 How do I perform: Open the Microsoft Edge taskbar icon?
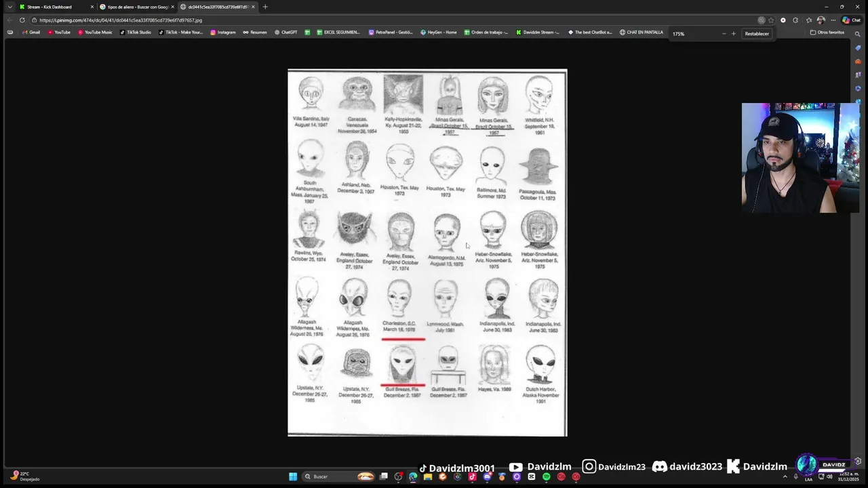point(413,476)
